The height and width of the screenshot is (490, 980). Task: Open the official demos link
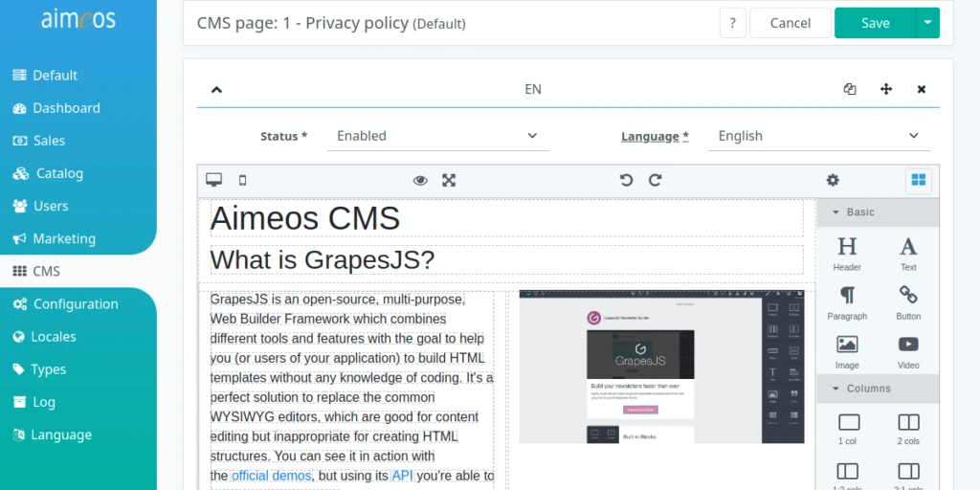(x=271, y=476)
